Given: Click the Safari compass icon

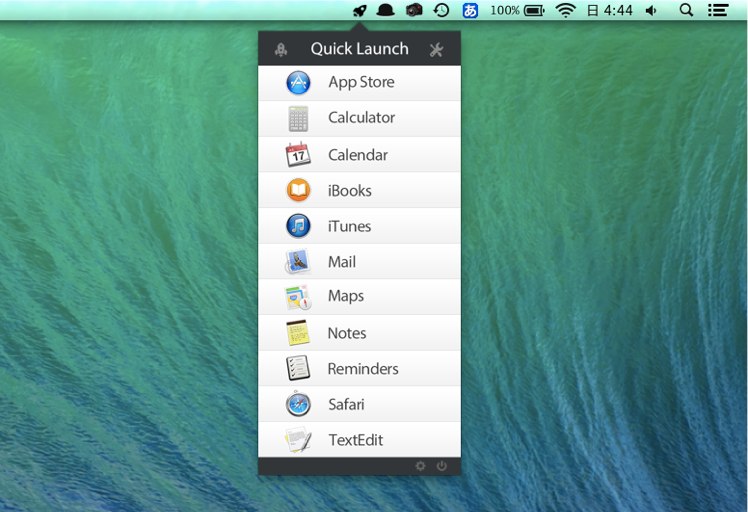Looking at the screenshot, I should point(298,404).
